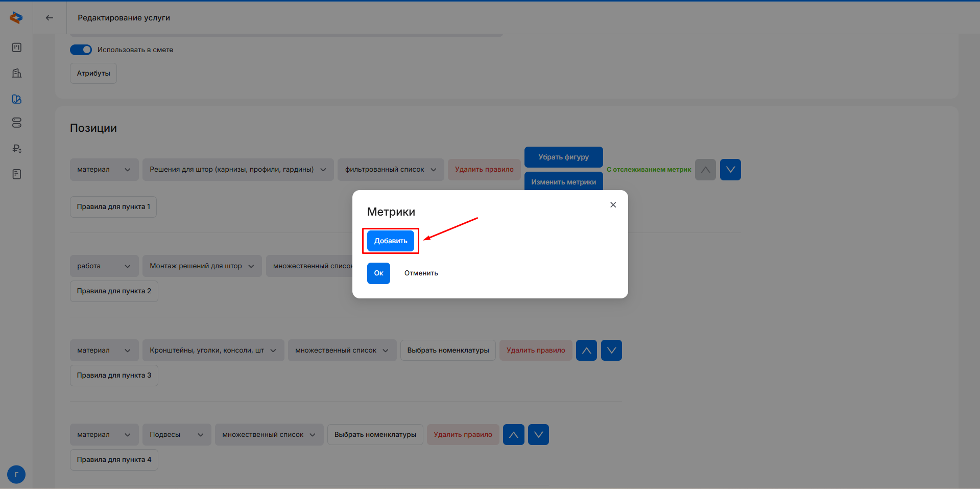Viewport: 980px width, 489px height.
Task: Confirm the dialog with the Ок button
Action: [378, 273]
